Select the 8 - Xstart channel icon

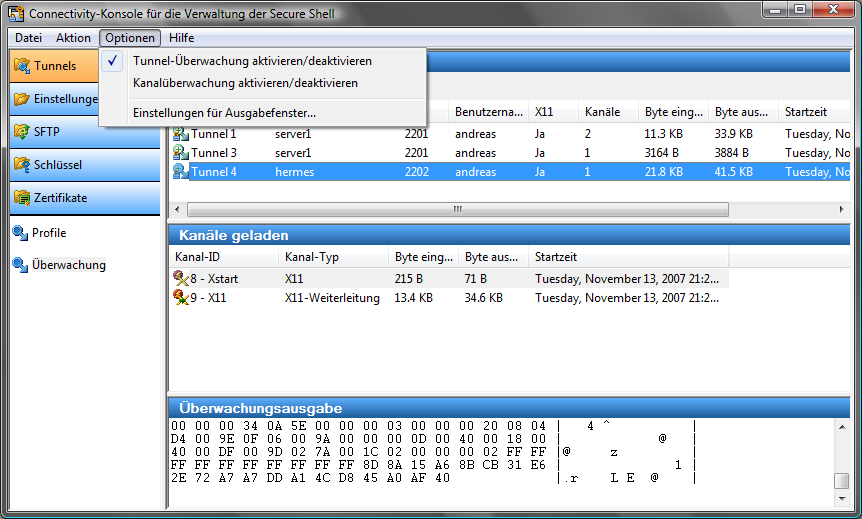pyautogui.click(x=180, y=278)
